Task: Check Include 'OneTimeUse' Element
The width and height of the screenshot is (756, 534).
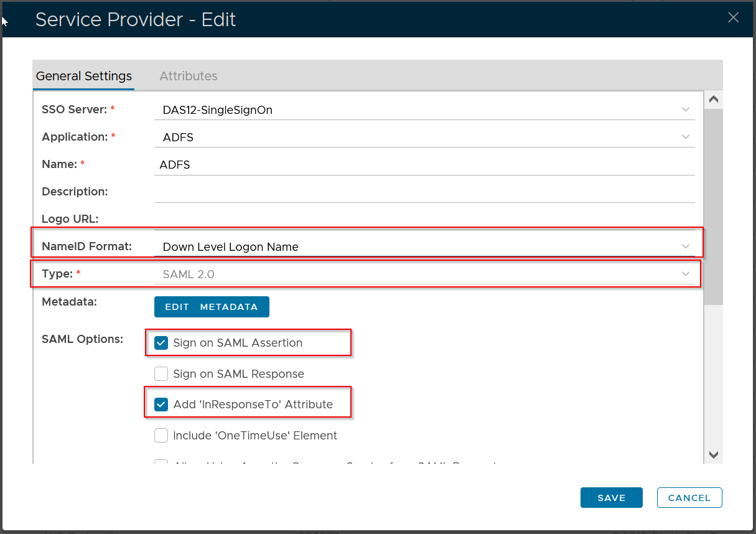Action: pos(161,436)
